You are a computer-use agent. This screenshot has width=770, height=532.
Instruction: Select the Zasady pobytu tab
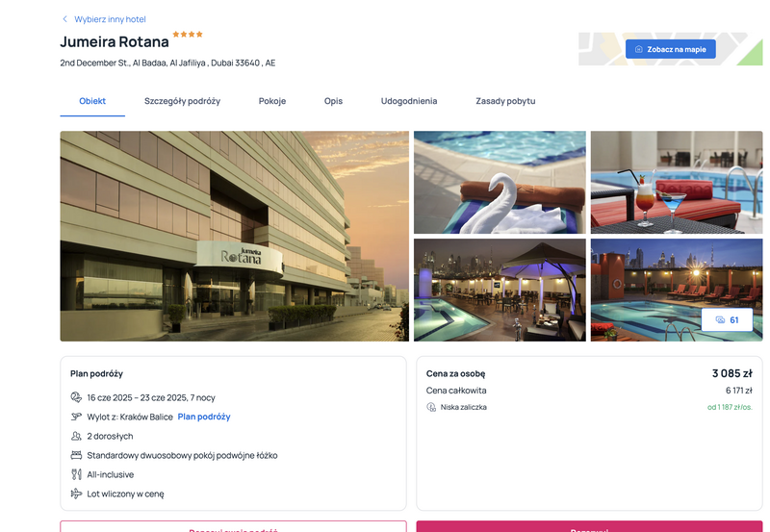tap(505, 101)
